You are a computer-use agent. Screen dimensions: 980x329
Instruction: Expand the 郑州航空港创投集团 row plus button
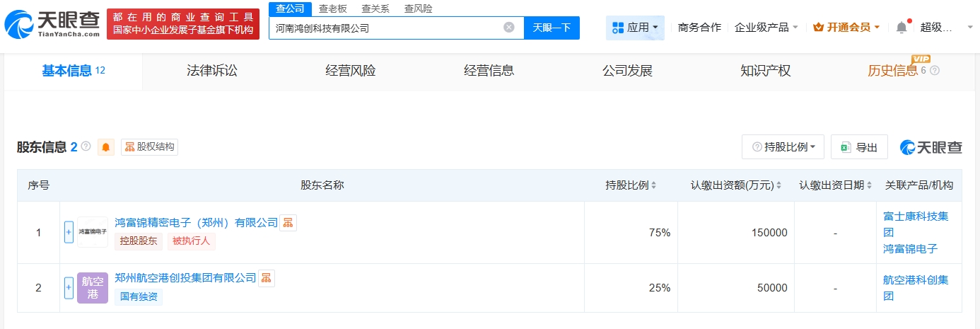[69, 287]
